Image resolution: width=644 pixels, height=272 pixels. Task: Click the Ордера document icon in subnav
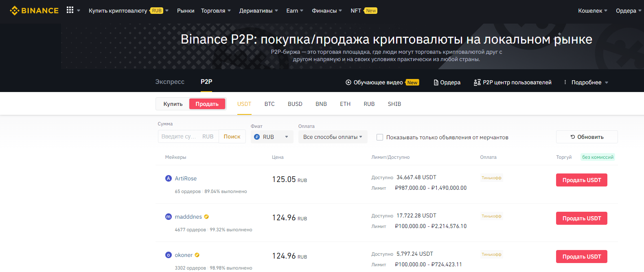pos(436,82)
